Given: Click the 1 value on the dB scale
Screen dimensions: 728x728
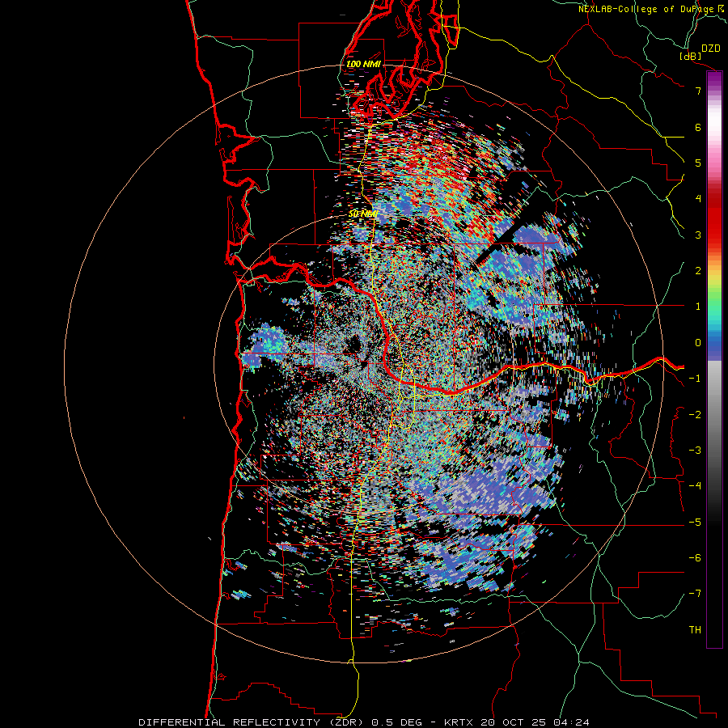Looking at the screenshot, I should [698, 307].
